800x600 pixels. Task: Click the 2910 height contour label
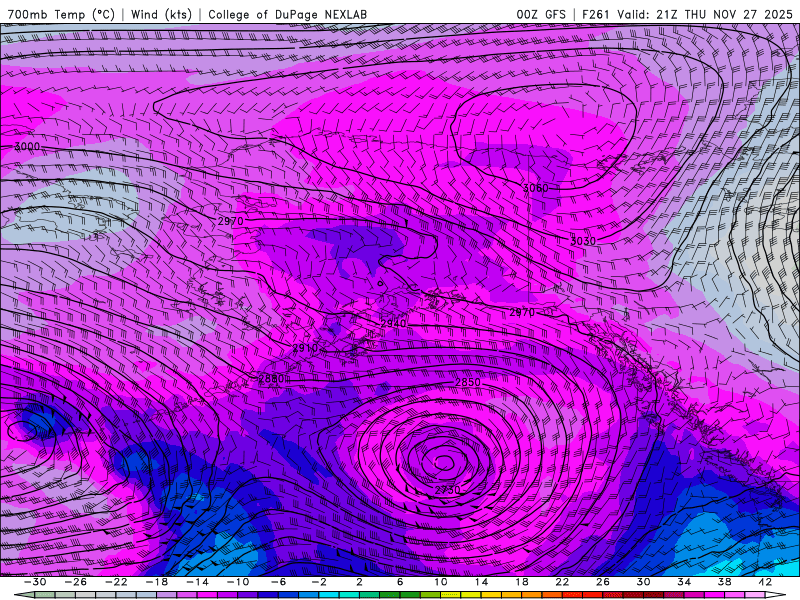(x=305, y=348)
